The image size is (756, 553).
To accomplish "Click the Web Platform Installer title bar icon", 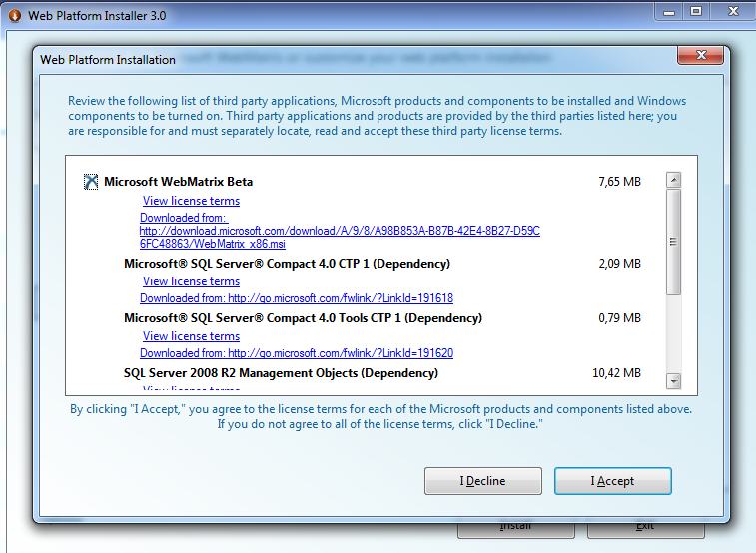I will pos(15,16).
